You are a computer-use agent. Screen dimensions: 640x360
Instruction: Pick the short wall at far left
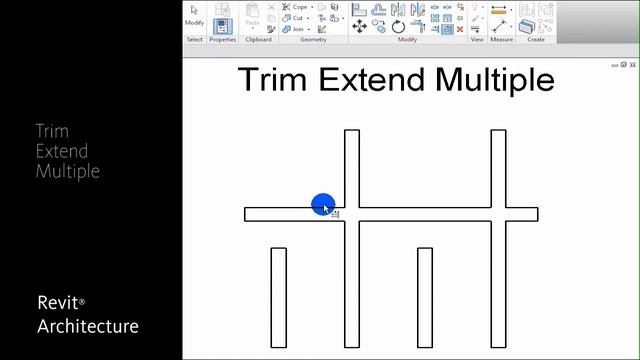point(279,298)
